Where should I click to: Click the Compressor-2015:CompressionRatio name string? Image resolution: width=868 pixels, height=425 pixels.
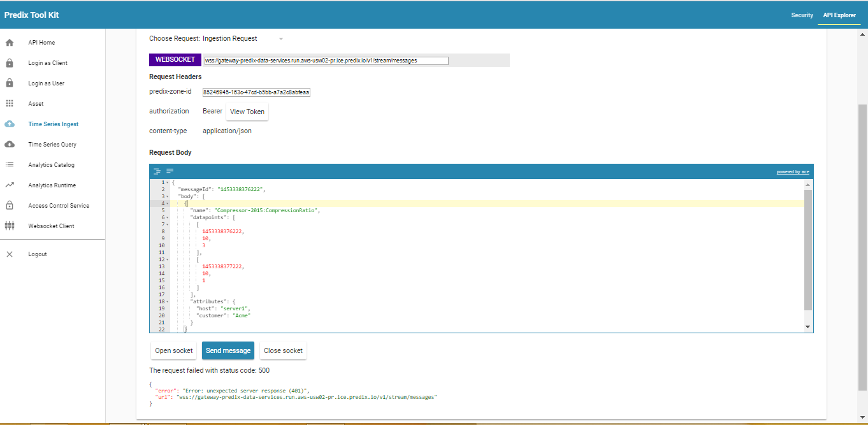[267, 211]
